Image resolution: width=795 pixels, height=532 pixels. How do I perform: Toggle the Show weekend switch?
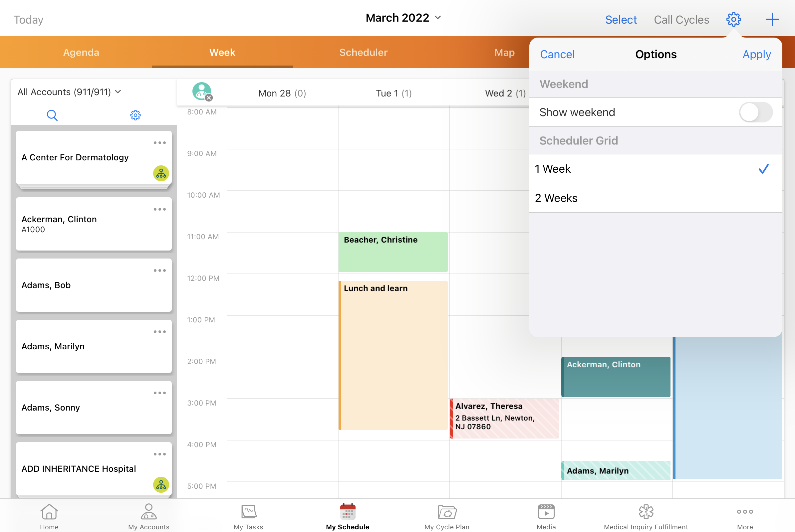pos(755,112)
